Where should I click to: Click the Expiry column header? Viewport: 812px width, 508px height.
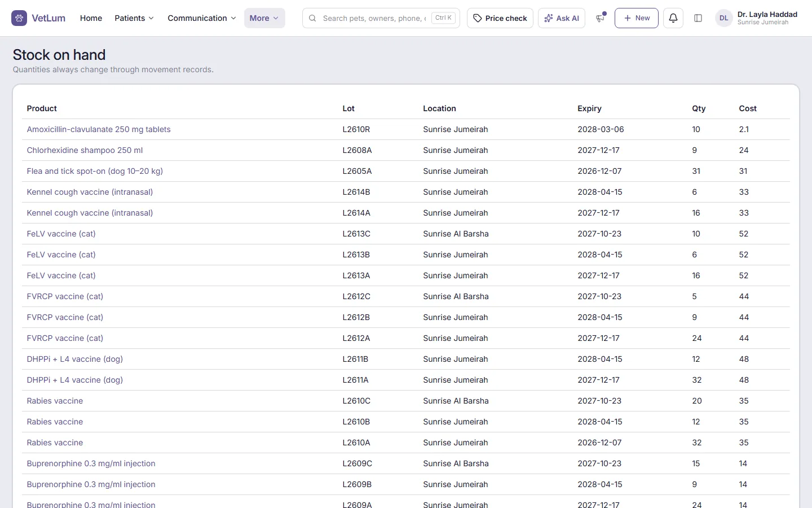589,108
